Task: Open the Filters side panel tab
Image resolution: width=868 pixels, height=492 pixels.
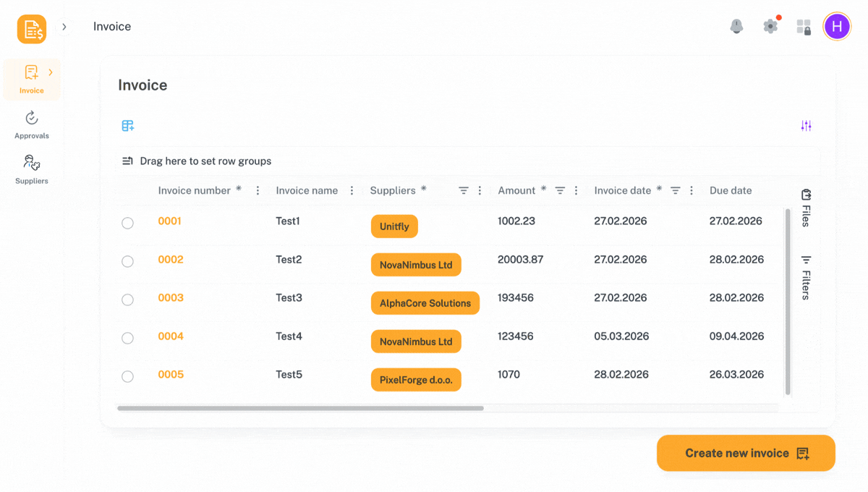Action: [806, 277]
